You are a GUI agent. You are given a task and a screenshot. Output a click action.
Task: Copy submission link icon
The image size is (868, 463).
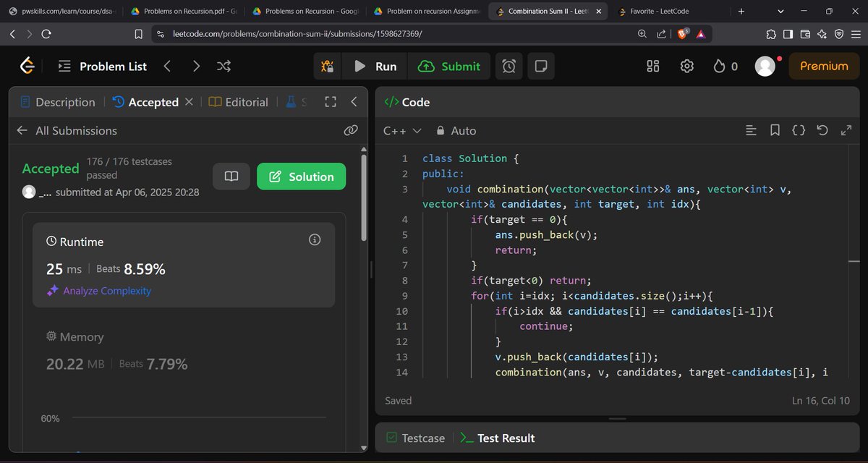pos(351,130)
